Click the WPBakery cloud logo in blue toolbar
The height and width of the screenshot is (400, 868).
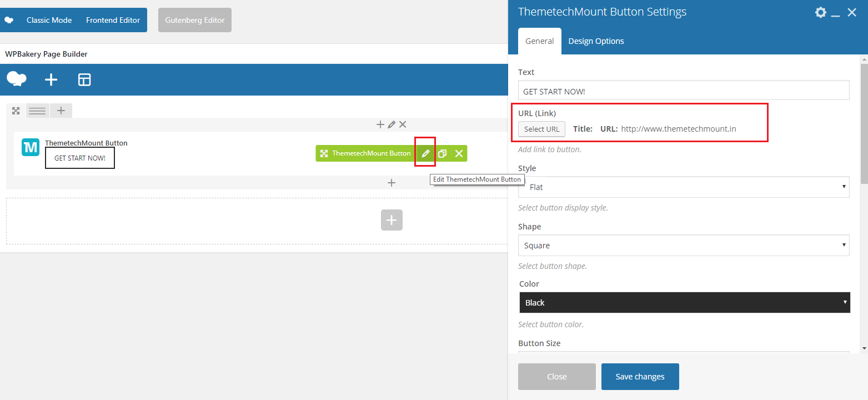pos(17,79)
